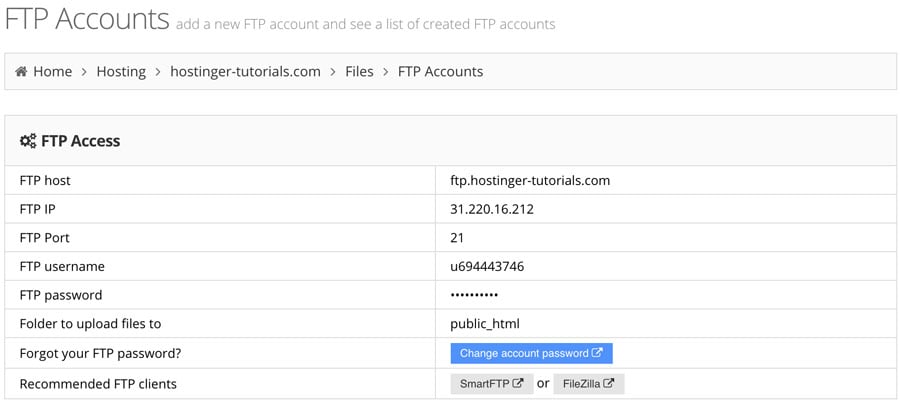Screen dimensions: 900x406
Task: Click the Change account password button
Action: 532,354
